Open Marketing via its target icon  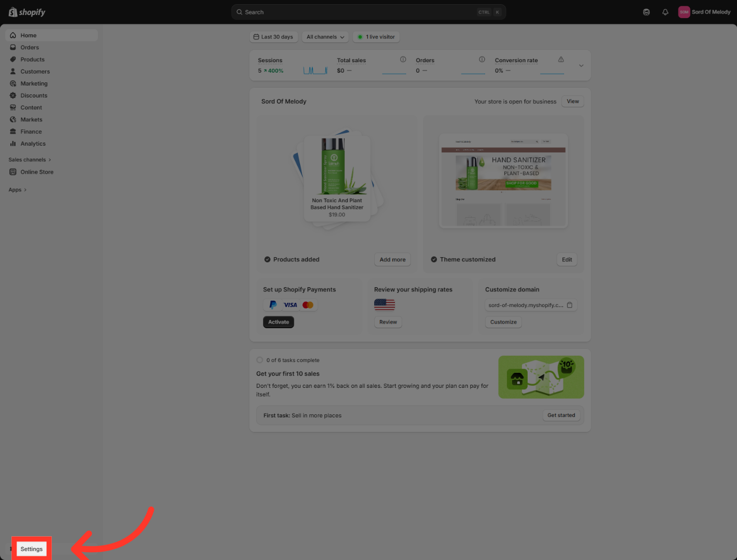pos(13,83)
